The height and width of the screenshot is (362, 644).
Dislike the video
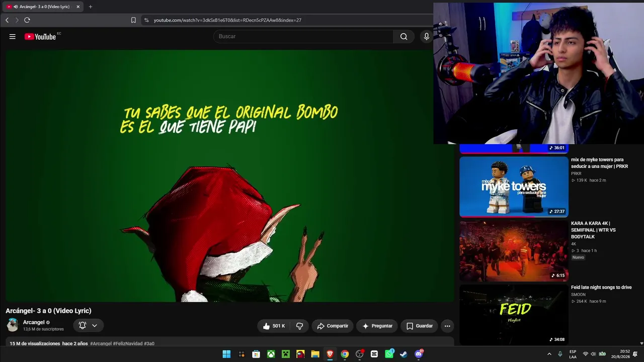tap(299, 326)
